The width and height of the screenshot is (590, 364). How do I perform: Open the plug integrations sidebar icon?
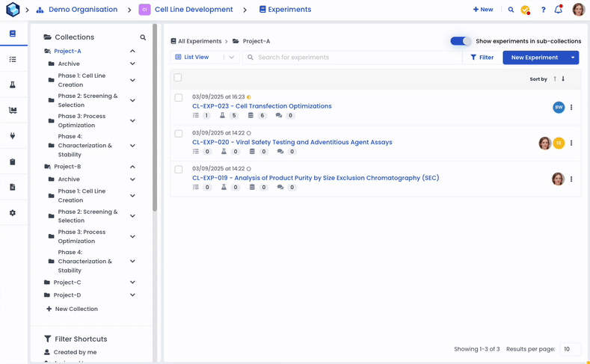(13, 136)
